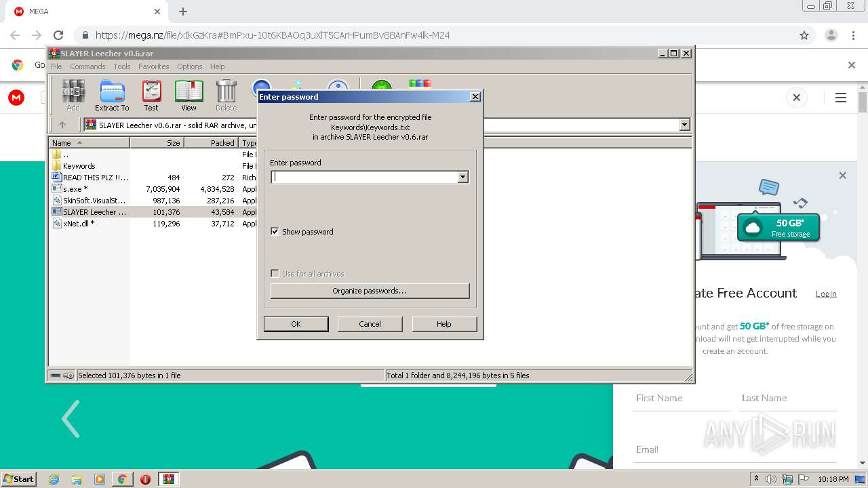
Task: Click the Login link on MEGA page
Action: 826,294
